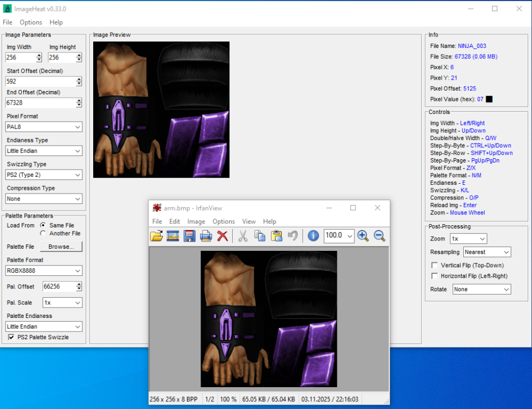Change Resampling from Nearest dropdown
Image resolution: width=532 pixels, height=409 pixels.
click(x=487, y=251)
